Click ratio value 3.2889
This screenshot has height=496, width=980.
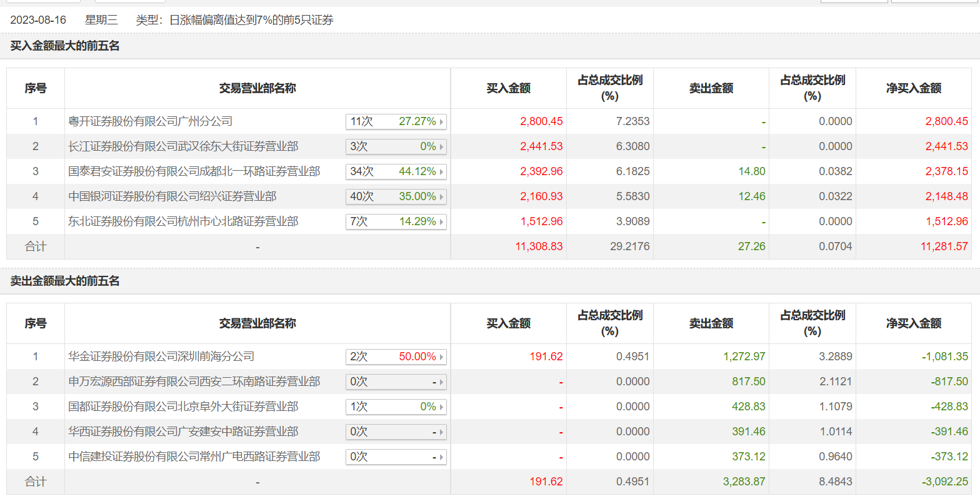pyautogui.click(x=836, y=357)
